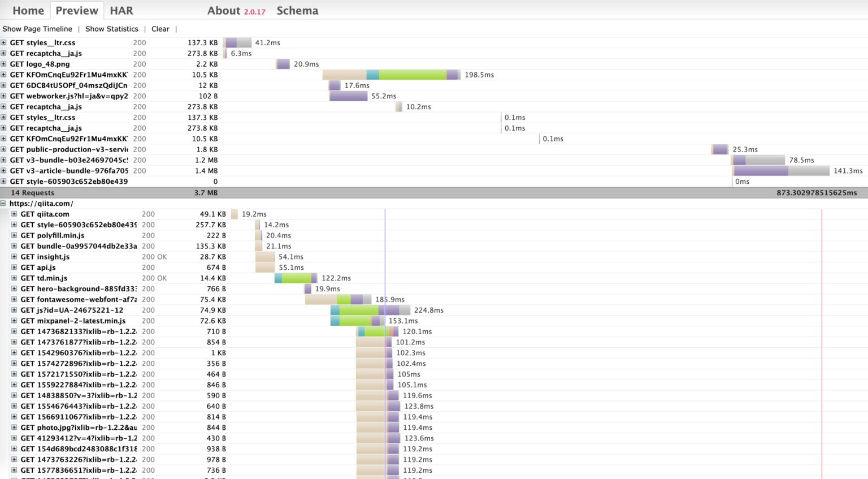Viewport: 868px width, 479px height.
Task: Expand the GET mixpanel-2-latest.min.js request
Action: (x=14, y=321)
